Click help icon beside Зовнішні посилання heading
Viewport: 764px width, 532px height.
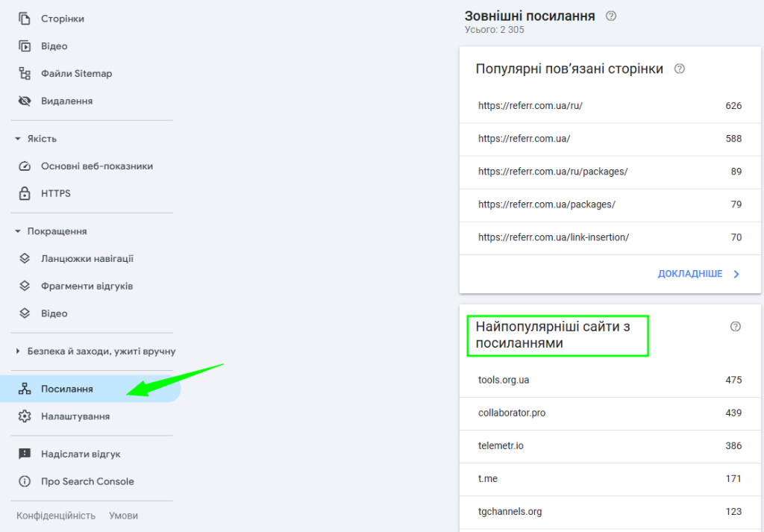tap(611, 16)
